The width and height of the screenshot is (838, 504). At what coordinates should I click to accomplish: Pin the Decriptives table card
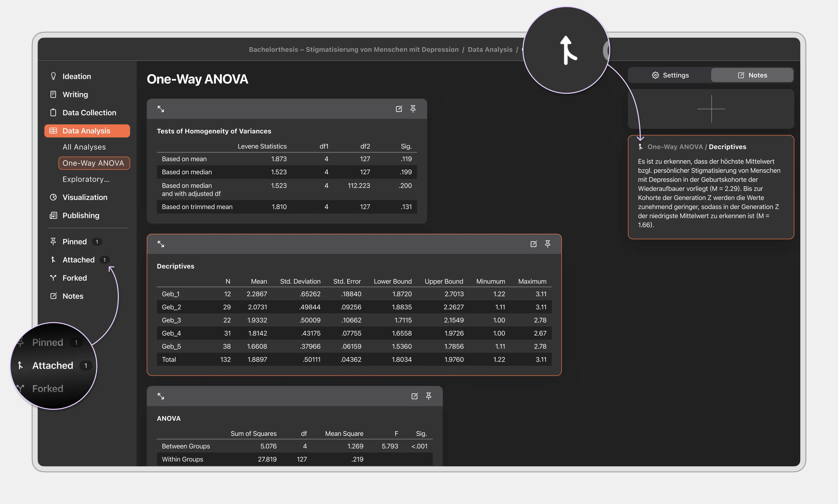coord(547,244)
